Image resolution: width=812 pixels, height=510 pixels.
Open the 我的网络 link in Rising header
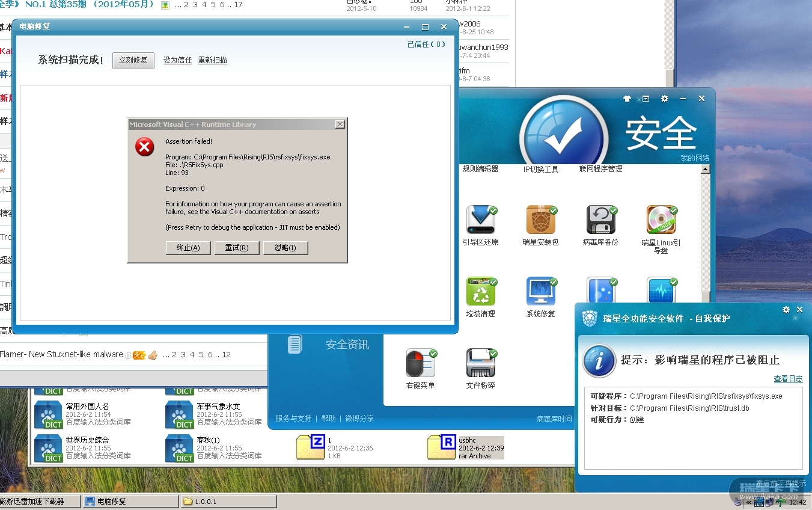[695, 158]
